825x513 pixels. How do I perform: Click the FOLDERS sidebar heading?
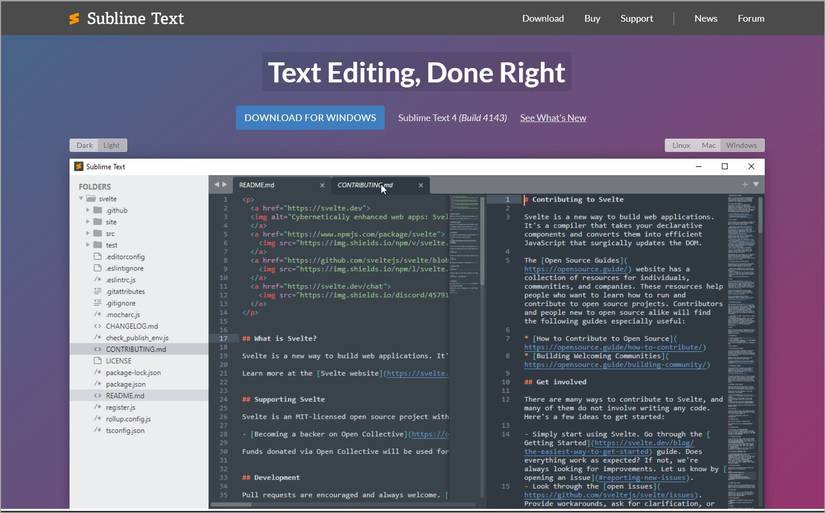tap(95, 187)
